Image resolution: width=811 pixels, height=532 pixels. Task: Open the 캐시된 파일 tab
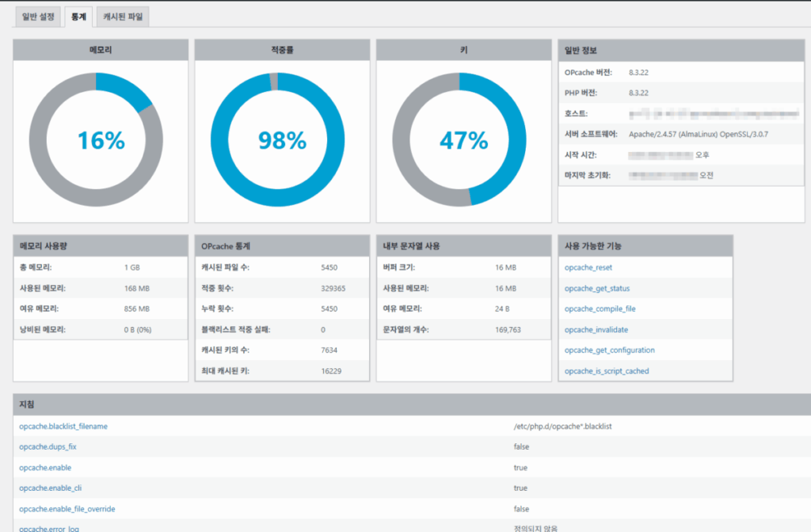pyautogui.click(x=124, y=16)
